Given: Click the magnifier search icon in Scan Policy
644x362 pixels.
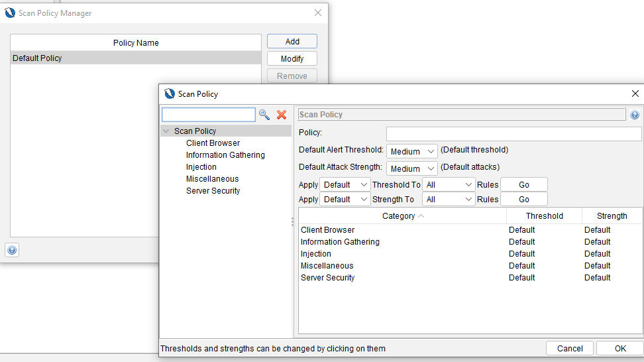Looking at the screenshot, I should click(x=264, y=115).
